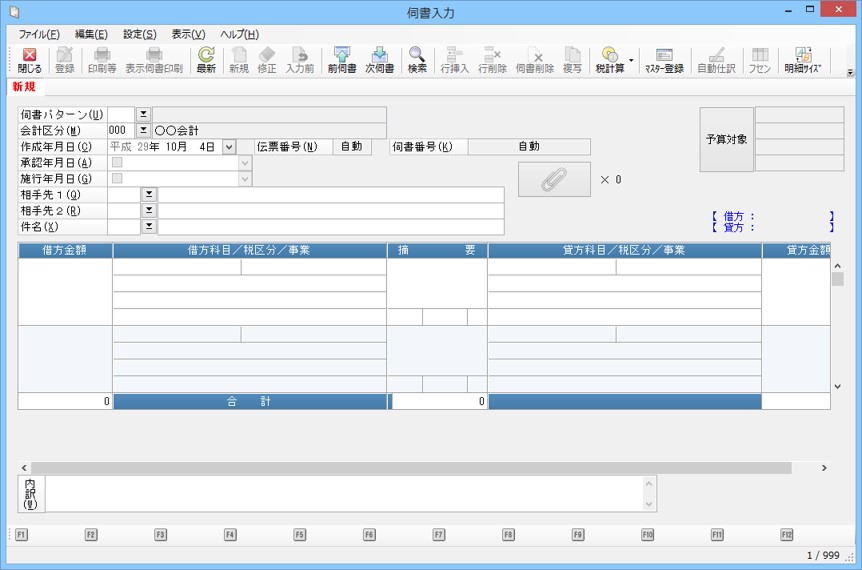Expand the 伺書パターン dropdown

point(143,114)
